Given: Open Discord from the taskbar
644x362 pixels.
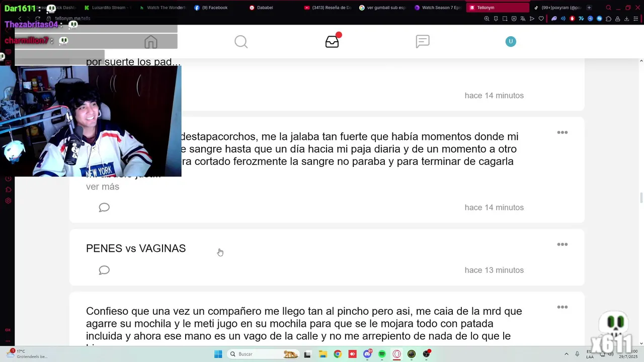Looking at the screenshot, I should pos(367,354).
